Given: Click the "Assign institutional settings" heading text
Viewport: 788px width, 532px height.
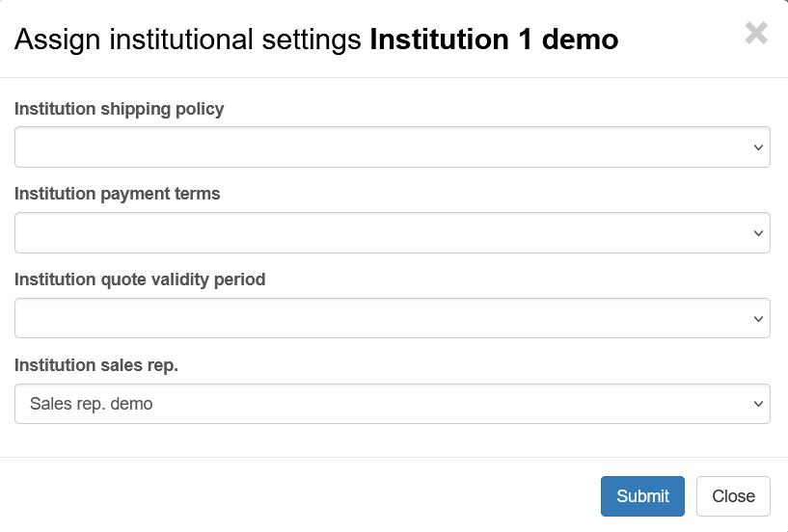Looking at the screenshot, I should coord(188,40).
